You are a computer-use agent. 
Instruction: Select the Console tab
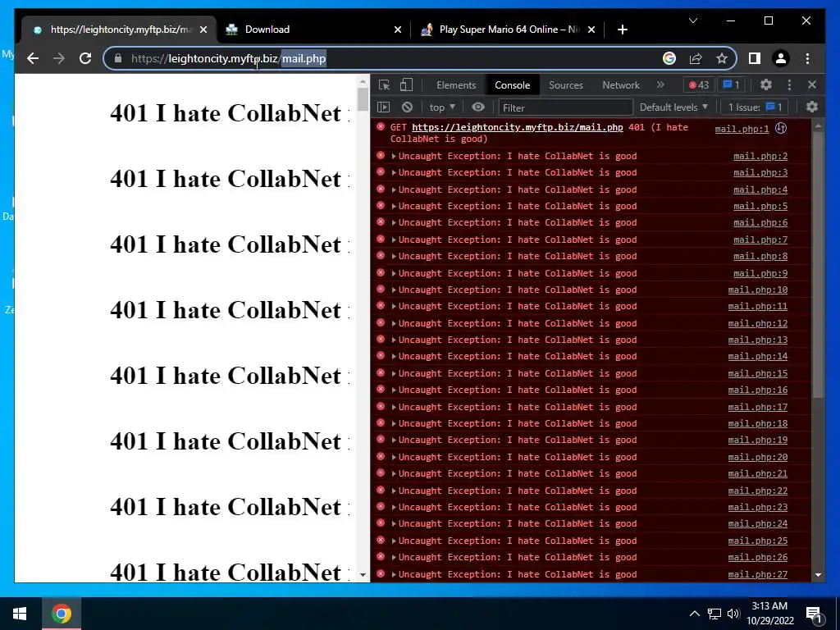pyautogui.click(x=512, y=84)
